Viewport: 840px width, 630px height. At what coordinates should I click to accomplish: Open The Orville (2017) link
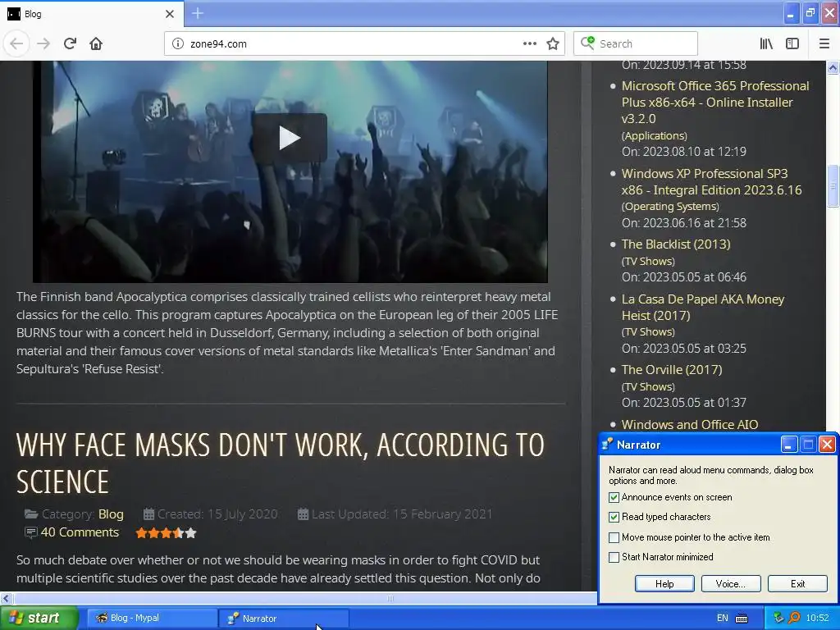672,370
